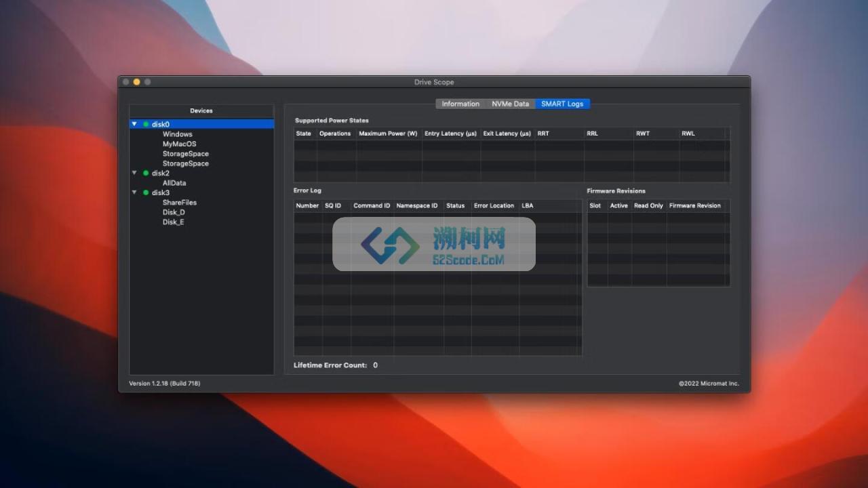This screenshot has height=488, width=868.
Task: Click the Read Only column header
Action: coord(648,205)
